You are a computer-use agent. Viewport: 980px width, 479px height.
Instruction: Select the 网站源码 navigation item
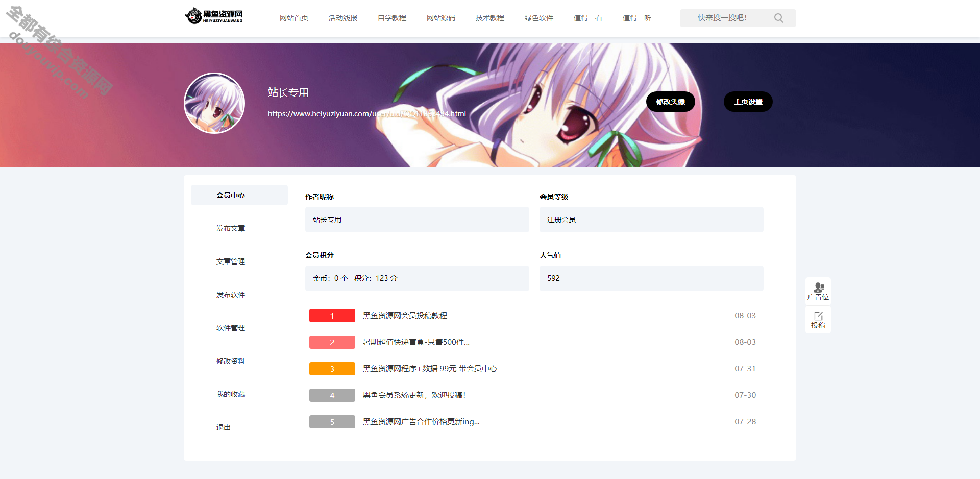coord(441,18)
